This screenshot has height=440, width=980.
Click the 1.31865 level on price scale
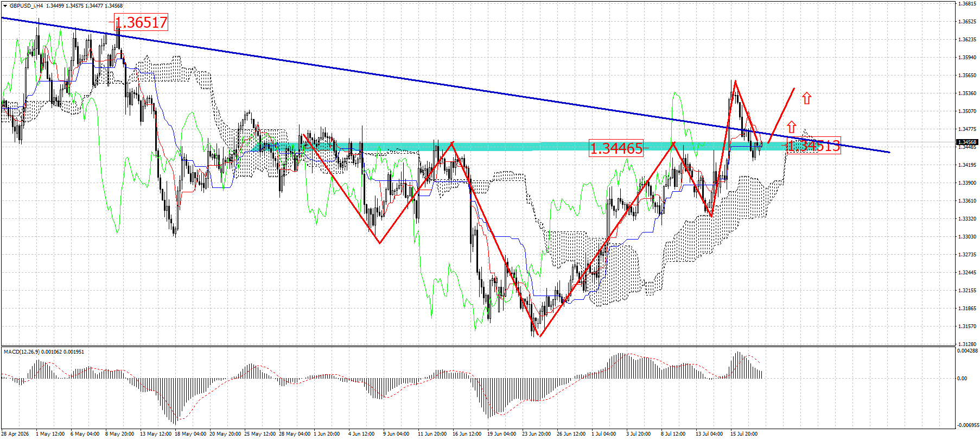967,309
